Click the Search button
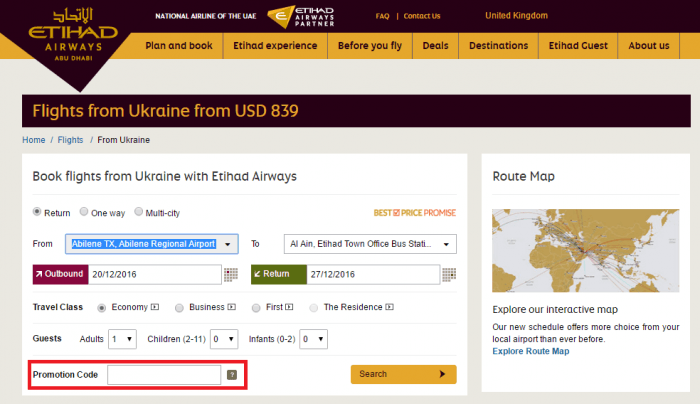This screenshot has height=404, width=700. pyautogui.click(x=404, y=374)
